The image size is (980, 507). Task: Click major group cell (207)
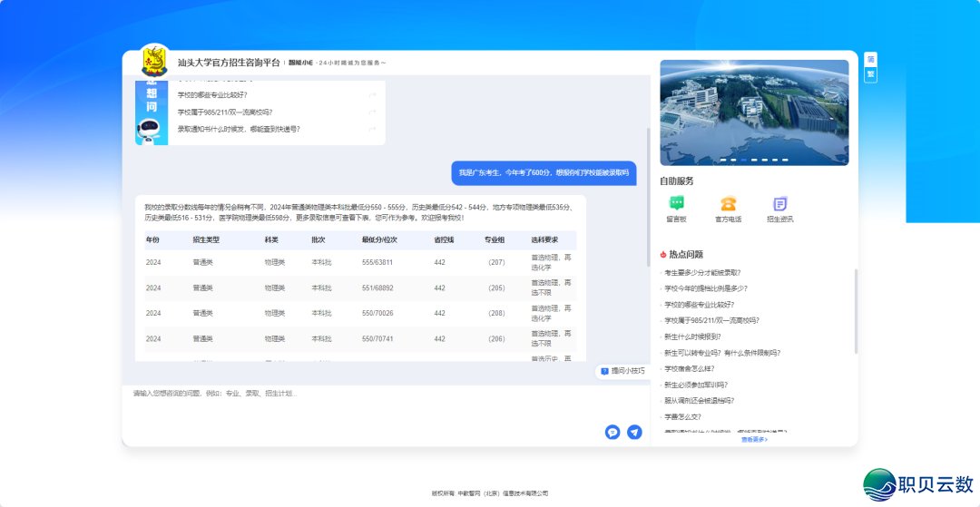(496, 262)
